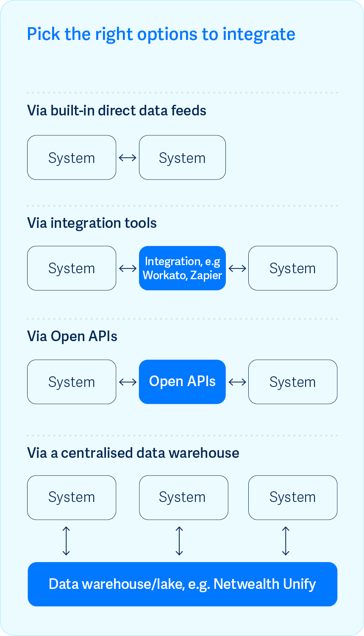The image size is (364, 636).
Task: Click the middle System box above the data warehouse
Action: click(x=183, y=497)
